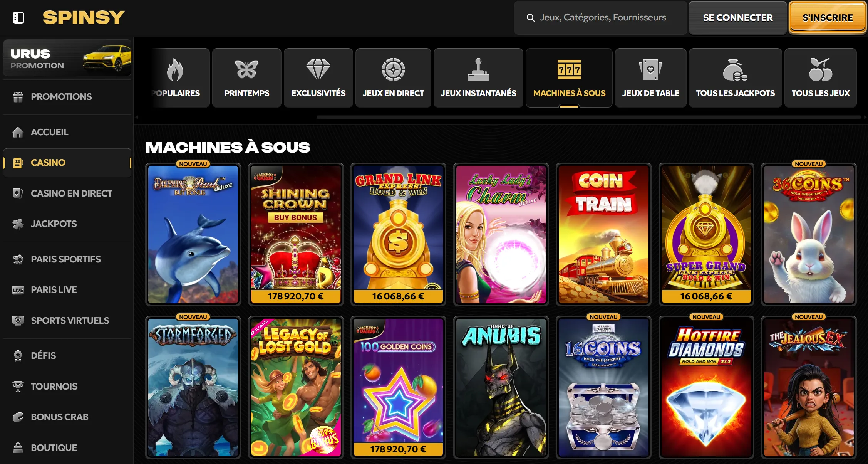
Task: Play The Jealous Ex game
Action: click(x=809, y=387)
